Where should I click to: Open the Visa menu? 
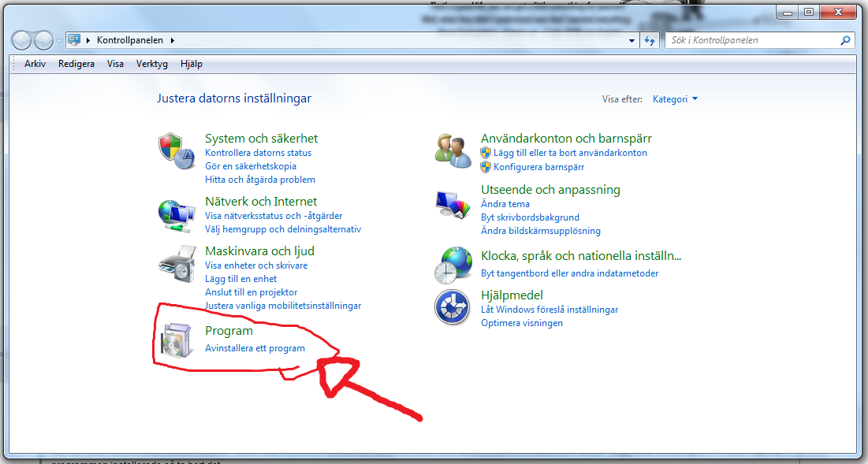pyautogui.click(x=115, y=64)
